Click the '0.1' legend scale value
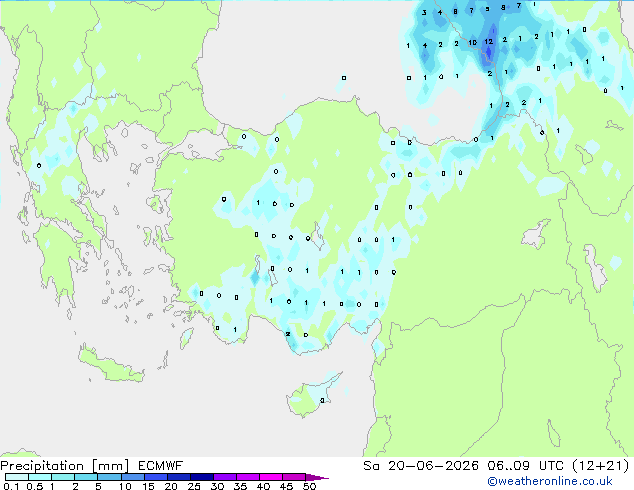Screen dimensions: 634x490 [x=11, y=486]
